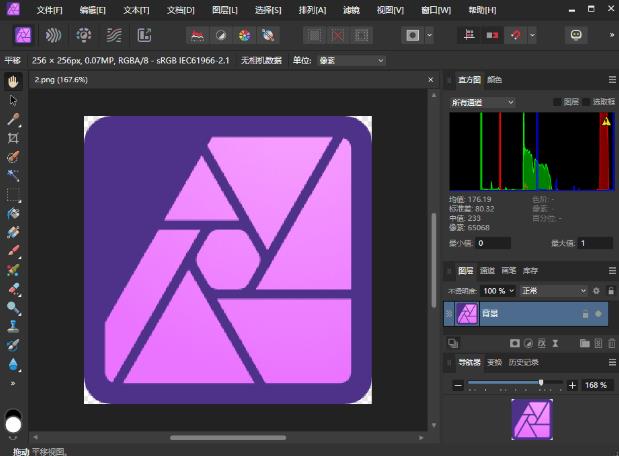Toggle lock icon on 背景 layer row

585,314
